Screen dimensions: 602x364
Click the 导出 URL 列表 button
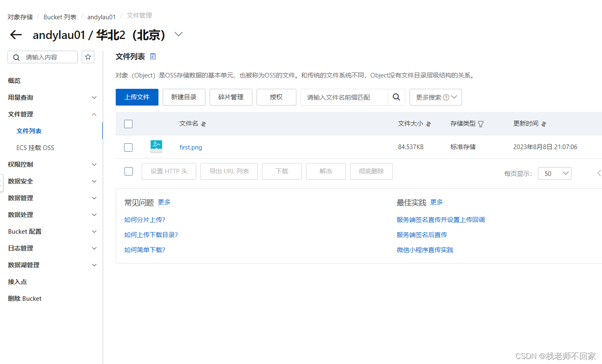(x=229, y=171)
